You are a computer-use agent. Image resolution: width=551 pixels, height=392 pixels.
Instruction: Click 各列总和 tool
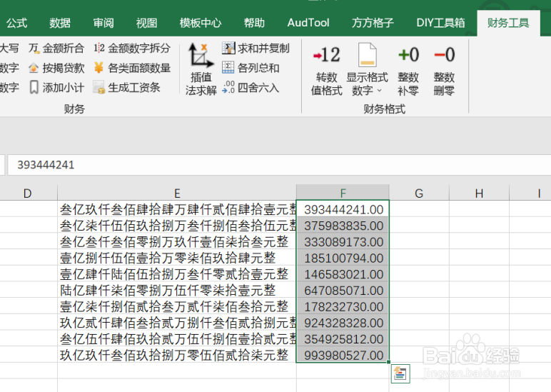tap(251, 68)
